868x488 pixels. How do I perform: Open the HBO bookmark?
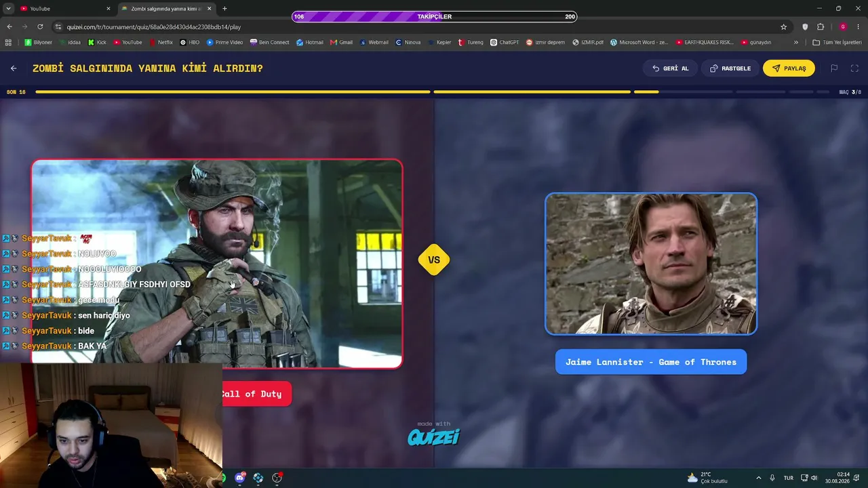coord(190,42)
